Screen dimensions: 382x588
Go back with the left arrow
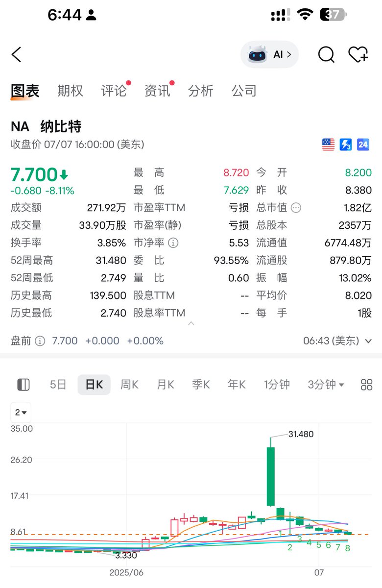(17, 54)
